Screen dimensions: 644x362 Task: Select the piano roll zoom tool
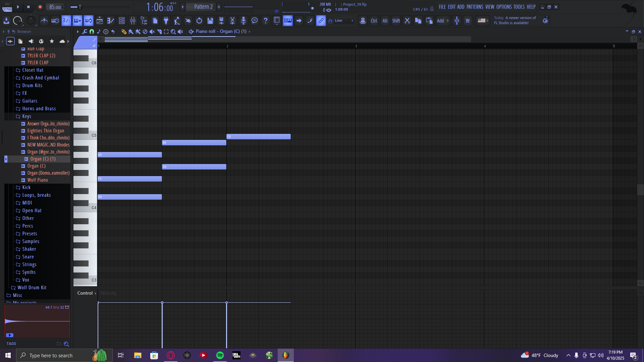(173, 32)
